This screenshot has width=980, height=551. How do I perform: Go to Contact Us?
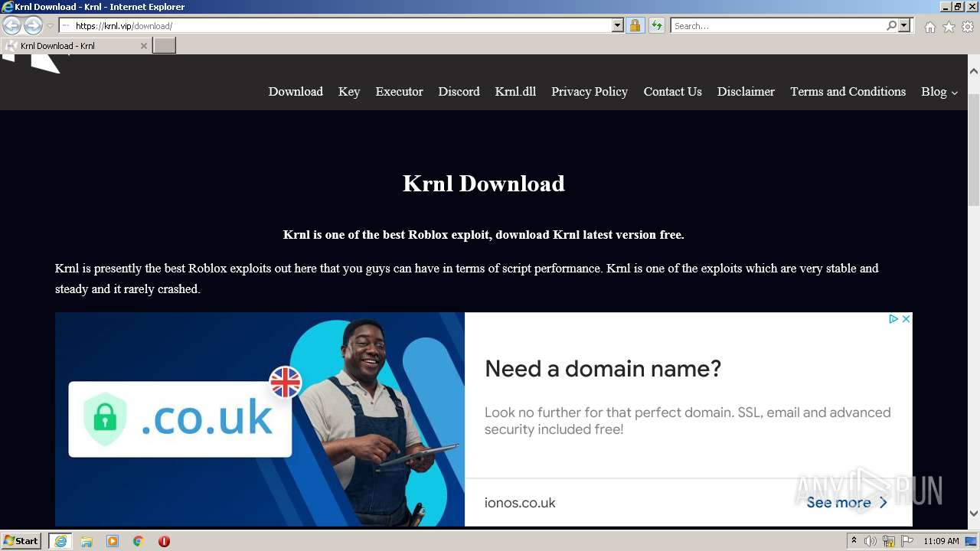(672, 92)
